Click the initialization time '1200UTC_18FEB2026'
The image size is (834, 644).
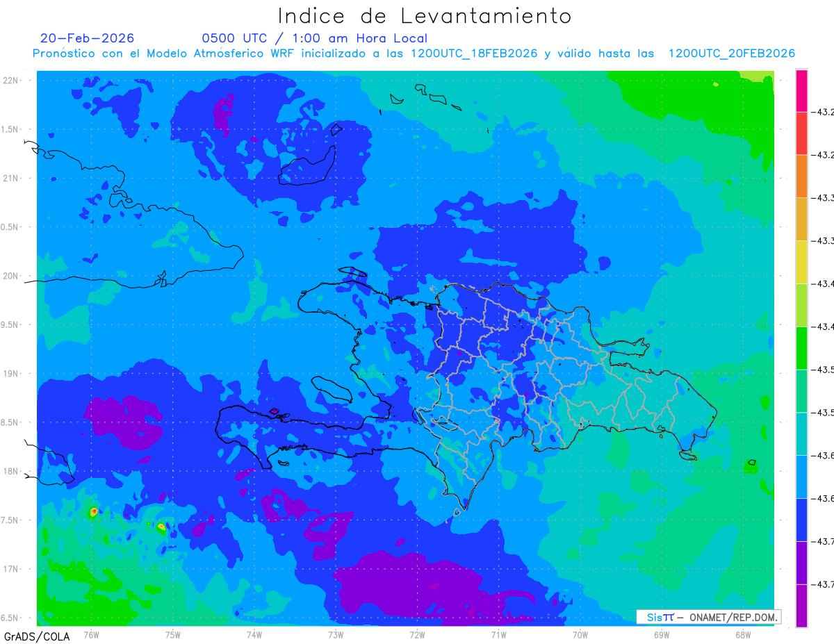click(474, 53)
